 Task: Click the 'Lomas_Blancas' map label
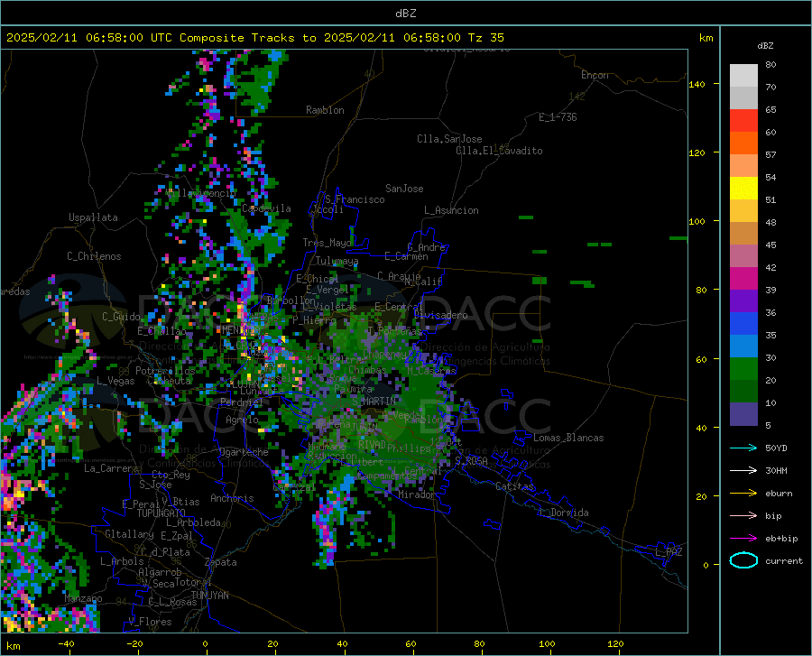click(568, 438)
